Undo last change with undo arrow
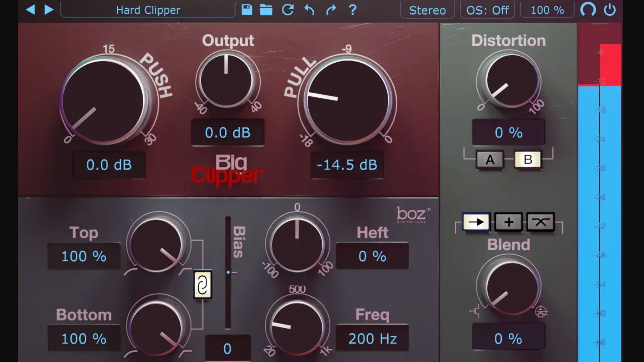Viewport: 644px width, 362px height. [309, 10]
